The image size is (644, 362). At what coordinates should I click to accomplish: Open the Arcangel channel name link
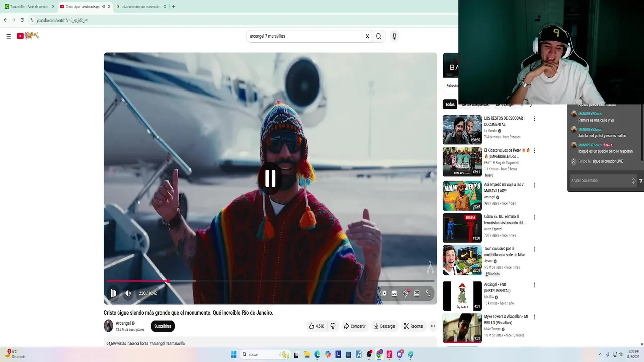123,323
